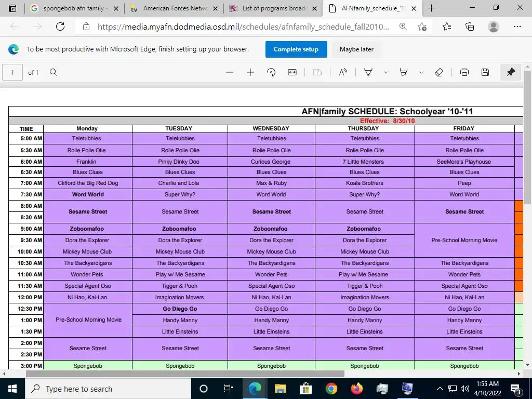This screenshot has height=399, width=532.
Task: Click the Tuesday 'Pinky Dinky Doo' cell
Action: 179,162
